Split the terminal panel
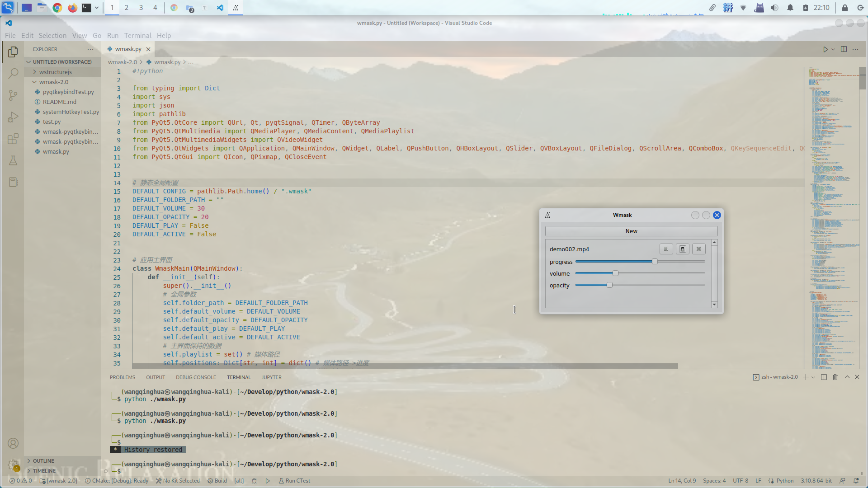The height and width of the screenshot is (488, 868). tap(824, 377)
